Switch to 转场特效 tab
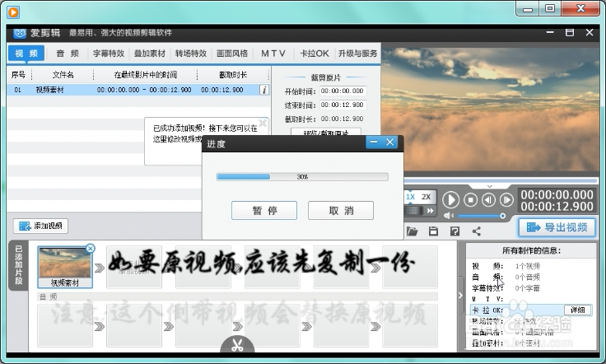This screenshot has width=606, height=364. 191,54
